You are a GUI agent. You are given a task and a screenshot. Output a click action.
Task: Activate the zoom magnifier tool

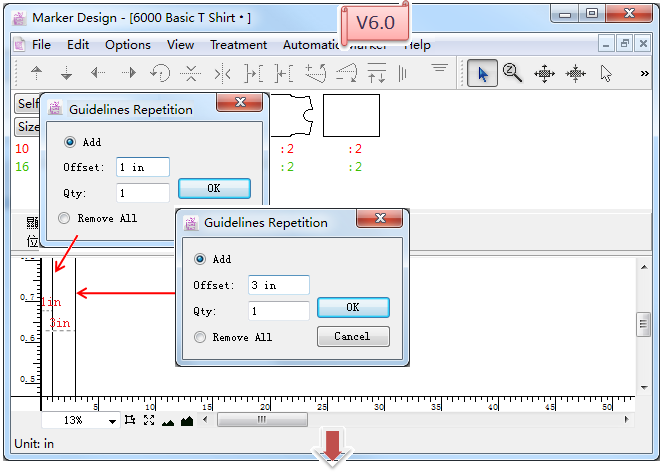coord(513,73)
